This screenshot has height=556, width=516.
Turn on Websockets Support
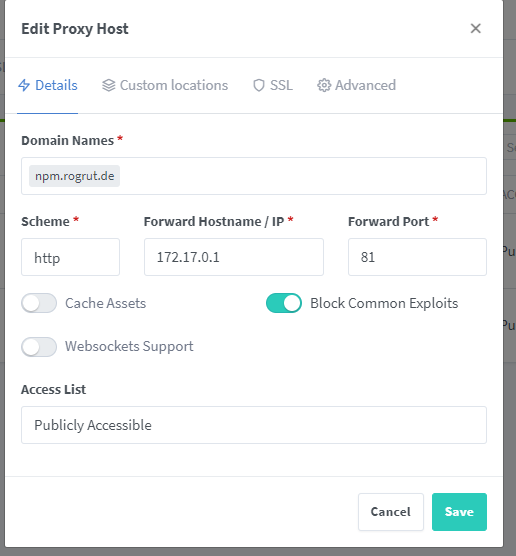tap(39, 346)
